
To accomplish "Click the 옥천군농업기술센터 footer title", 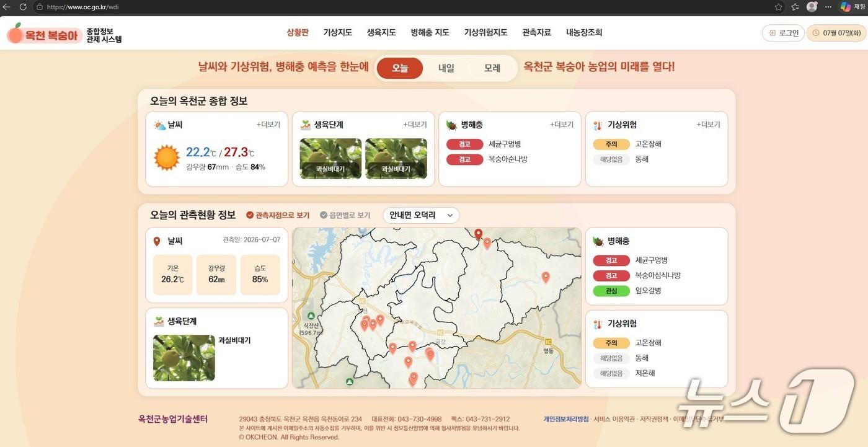I will click(173, 419).
